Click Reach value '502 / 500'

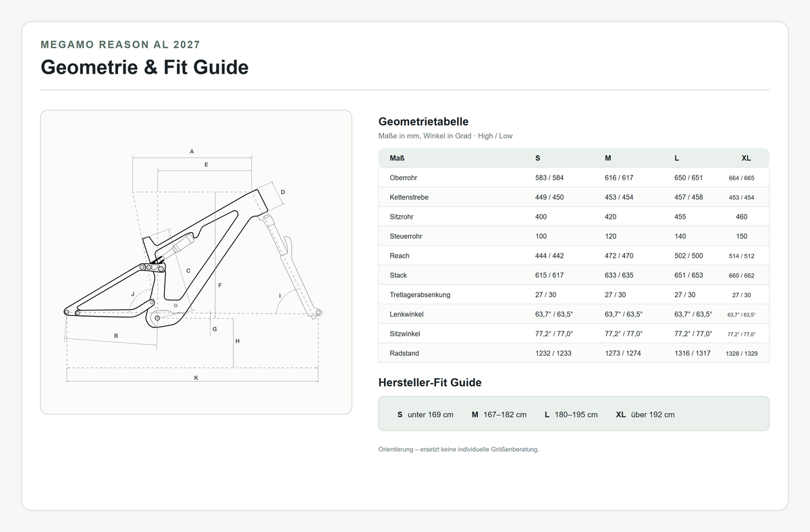click(x=688, y=256)
